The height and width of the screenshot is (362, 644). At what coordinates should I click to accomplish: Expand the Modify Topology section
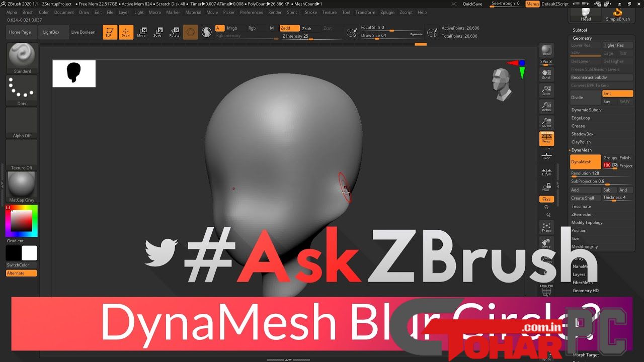587,222
